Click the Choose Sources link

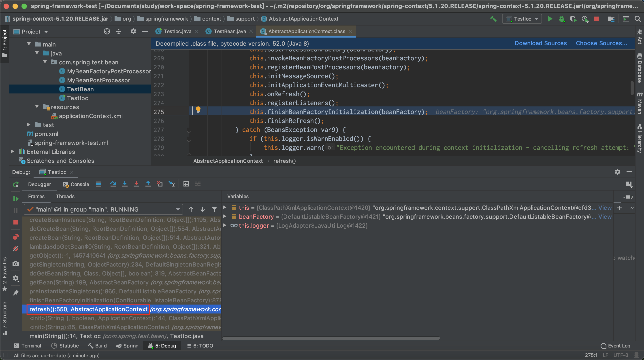coord(601,43)
